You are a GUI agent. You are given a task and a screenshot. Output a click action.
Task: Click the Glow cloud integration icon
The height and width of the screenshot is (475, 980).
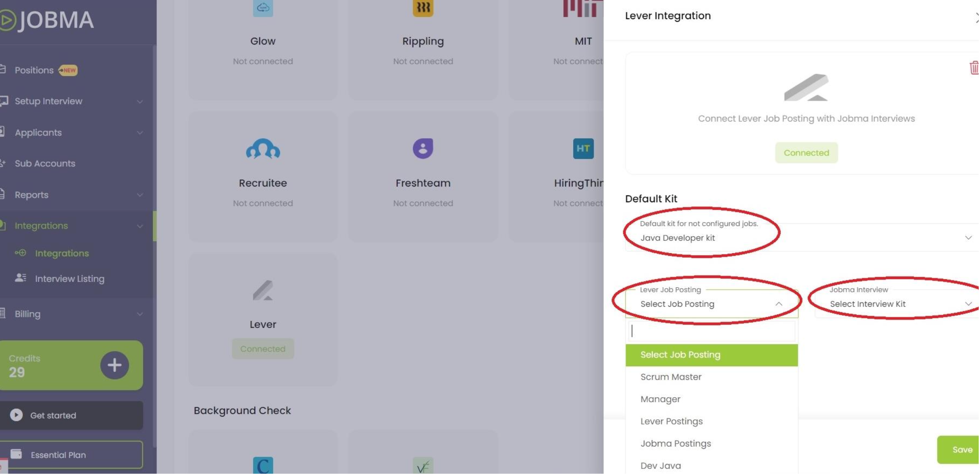pyautogui.click(x=263, y=7)
